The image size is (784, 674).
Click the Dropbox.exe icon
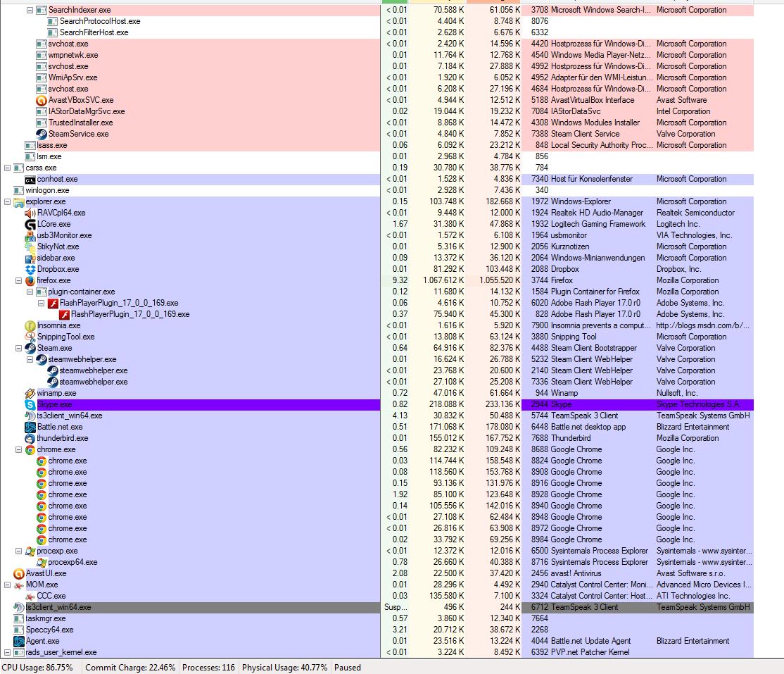tap(30, 269)
